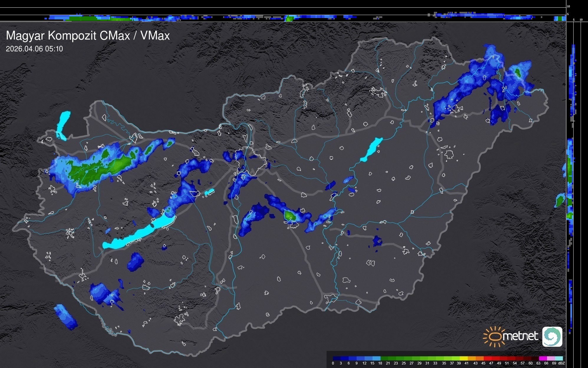
Task: Click the teal spiral app icon
Action: point(552,336)
